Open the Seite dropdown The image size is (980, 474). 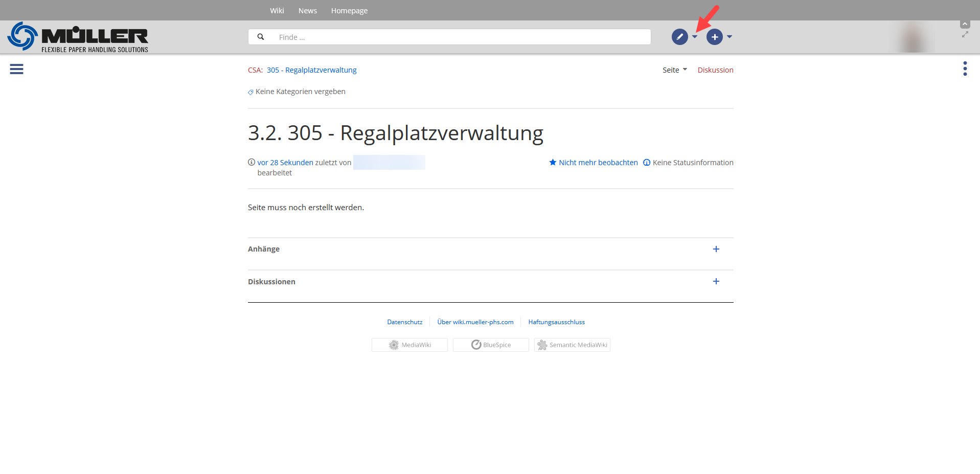click(674, 70)
